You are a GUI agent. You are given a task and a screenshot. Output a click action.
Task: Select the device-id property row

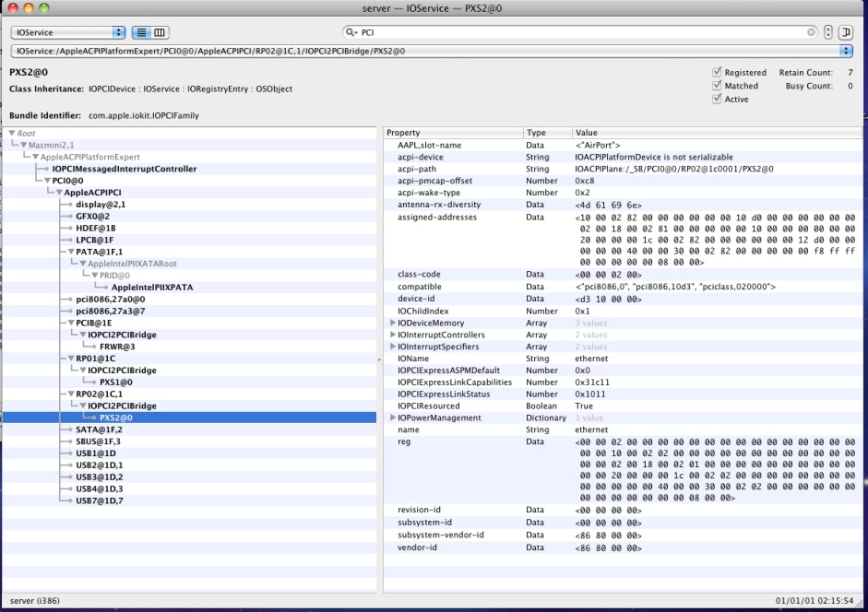click(x=623, y=299)
